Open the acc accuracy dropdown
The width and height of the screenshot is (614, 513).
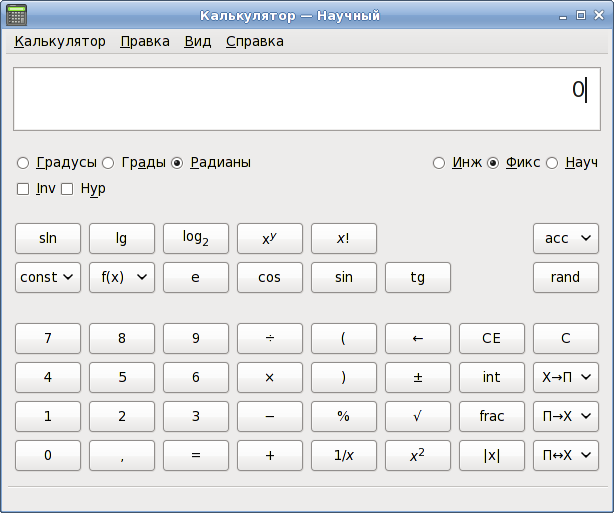point(566,238)
